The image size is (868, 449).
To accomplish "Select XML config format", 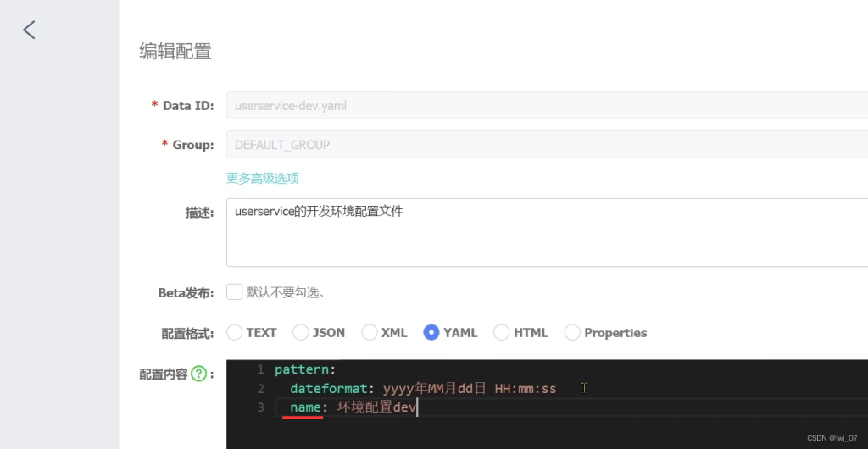I will [x=370, y=332].
